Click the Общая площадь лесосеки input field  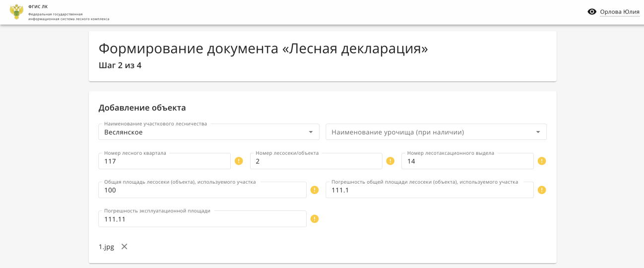tap(202, 190)
